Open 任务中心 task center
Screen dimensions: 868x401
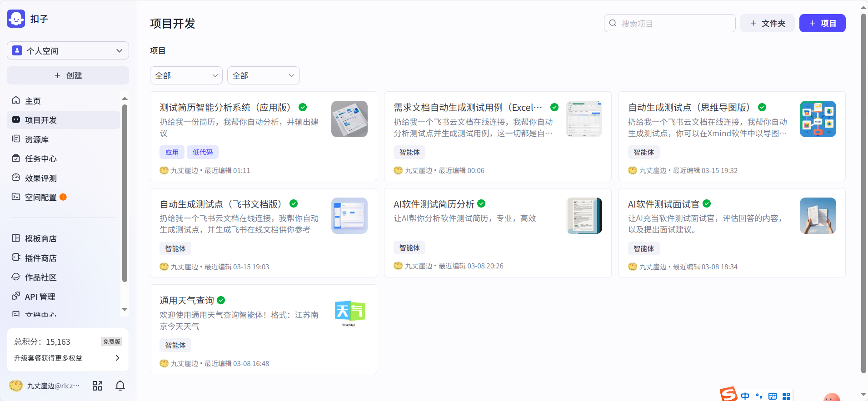(40, 158)
